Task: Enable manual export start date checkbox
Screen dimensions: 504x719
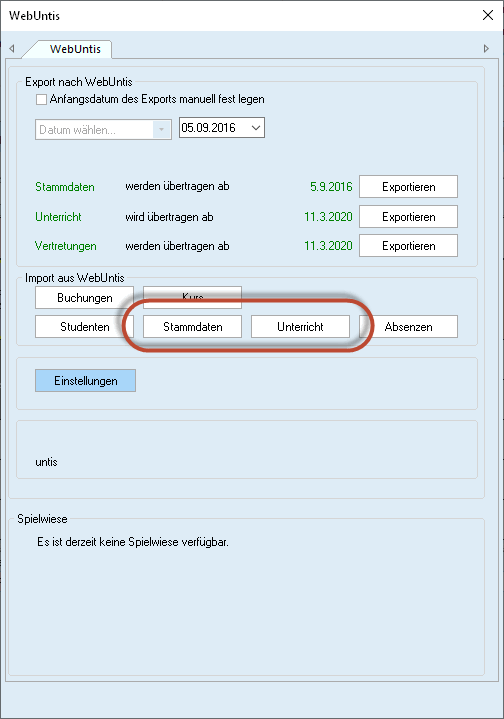Action: point(41,99)
